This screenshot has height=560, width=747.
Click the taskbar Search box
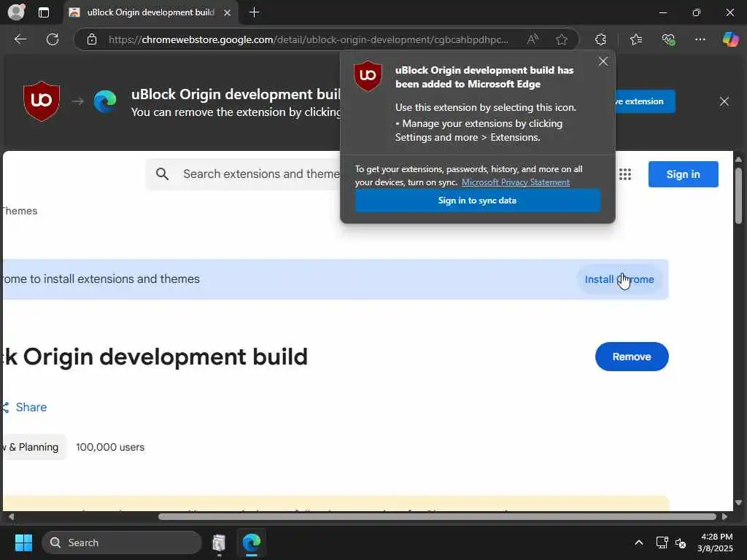pos(122,542)
